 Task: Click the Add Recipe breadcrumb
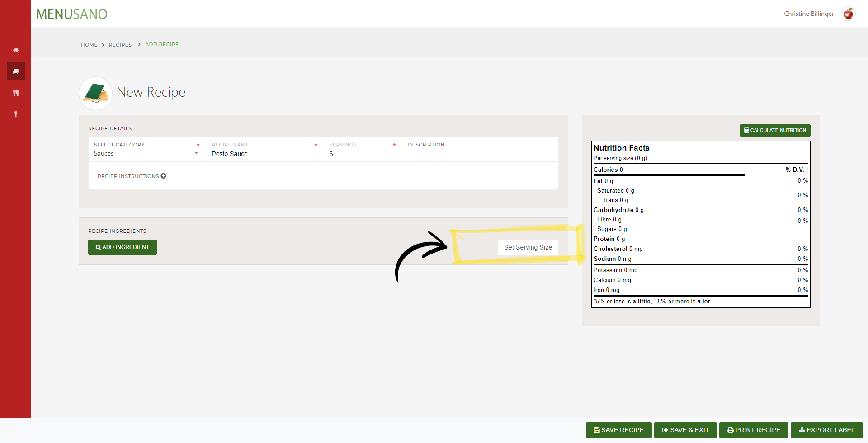pyautogui.click(x=162, y=44)
